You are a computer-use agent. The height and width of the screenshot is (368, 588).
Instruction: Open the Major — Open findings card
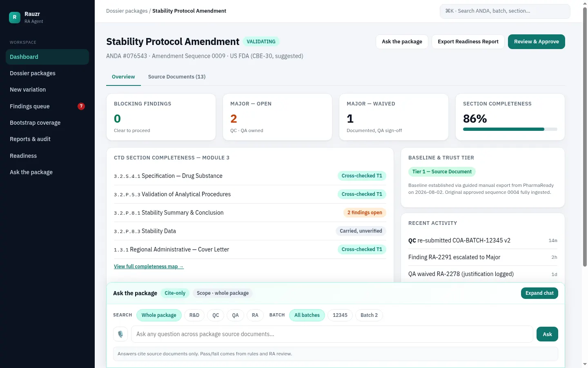(277, 117)
